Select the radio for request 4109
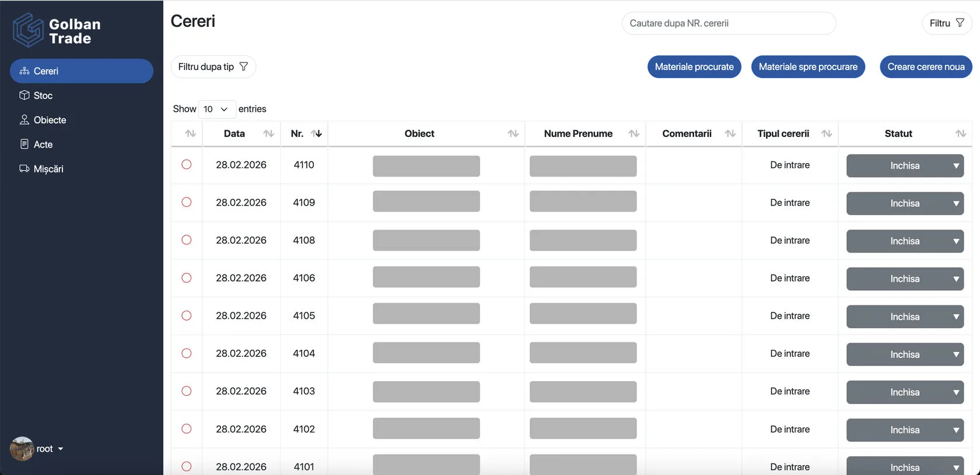 click(x=187, y=202)
